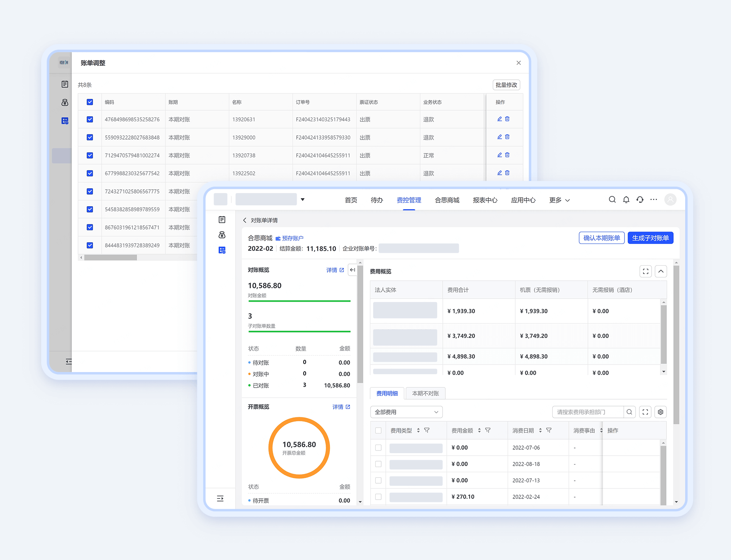Collapse 费用概览 section with up chevron
This screenshot has height=560, width=731.
[661, 272]
